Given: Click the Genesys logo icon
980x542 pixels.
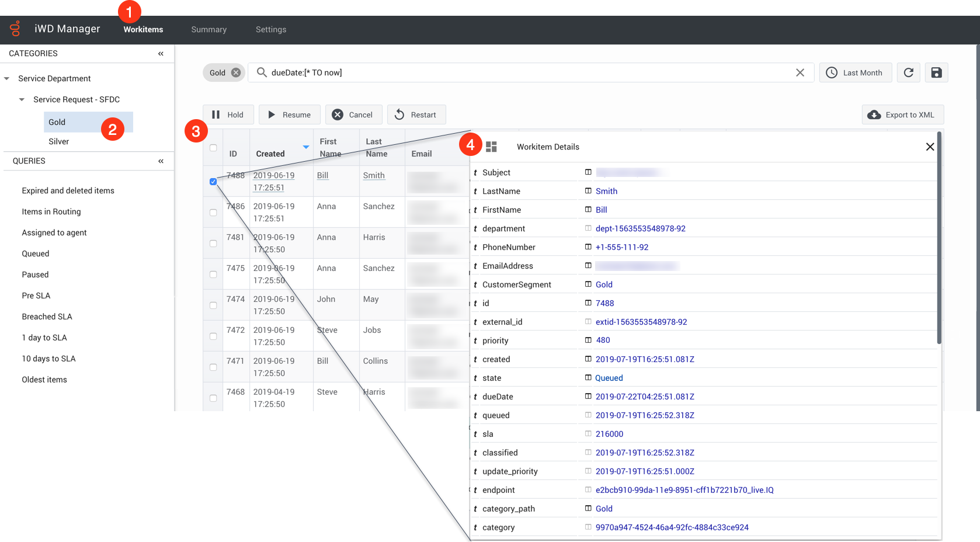Looking at the screenshot, I should pyautogui.click(x=15, y=29).
